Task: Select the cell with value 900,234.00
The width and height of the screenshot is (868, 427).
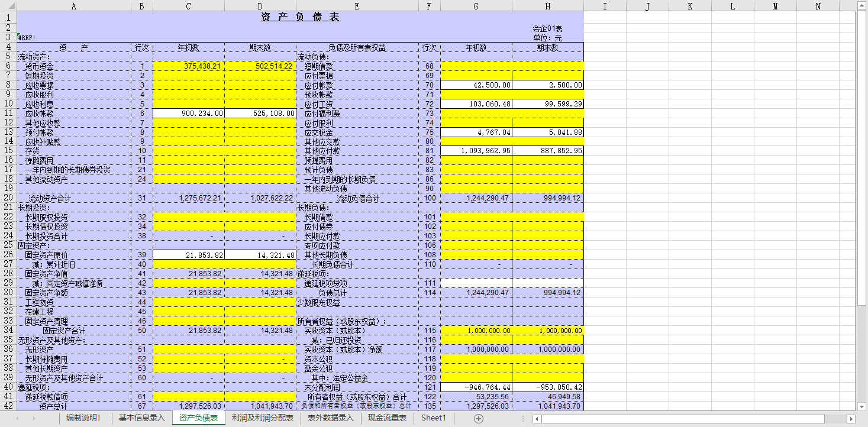Action: 188,113
